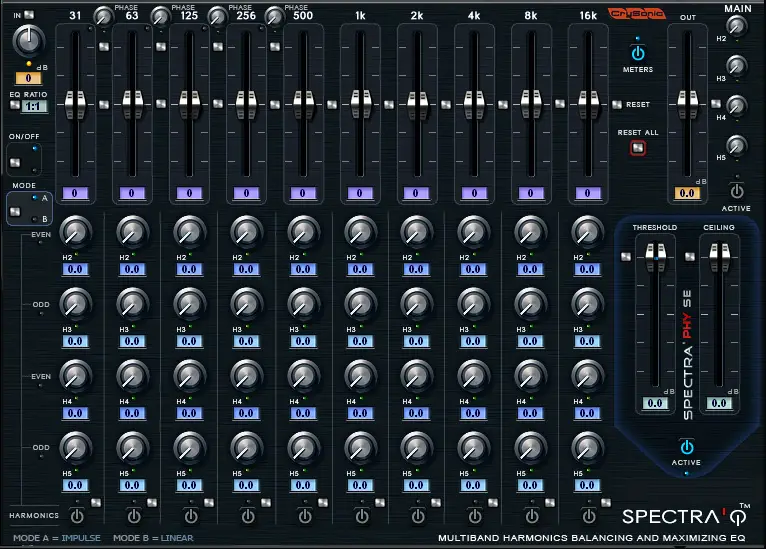The height and width of the screenshot is (549, 766).
Task: Toggle the power icon under the 4k band
Action: coord(475,516)
